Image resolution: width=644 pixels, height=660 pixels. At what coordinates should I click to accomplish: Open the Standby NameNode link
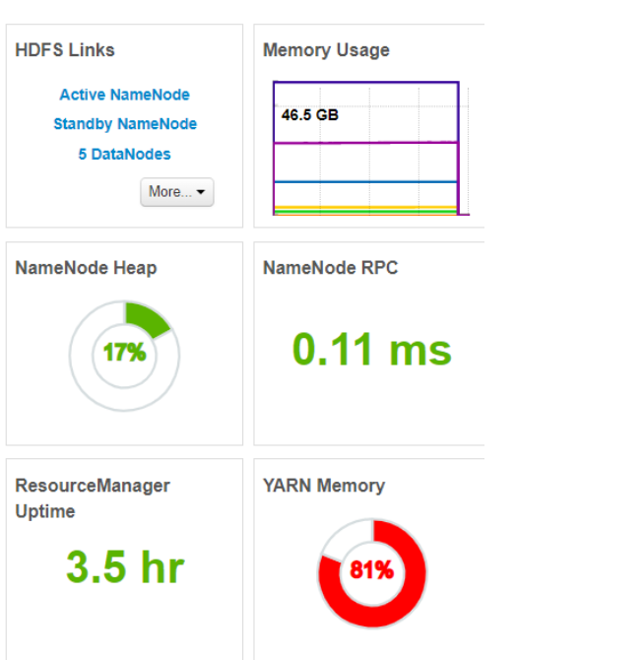[124, 124]
